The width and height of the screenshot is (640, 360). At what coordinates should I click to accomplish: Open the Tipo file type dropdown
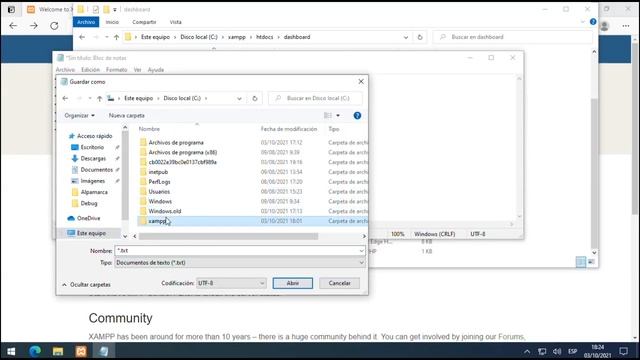click(240, 263)
